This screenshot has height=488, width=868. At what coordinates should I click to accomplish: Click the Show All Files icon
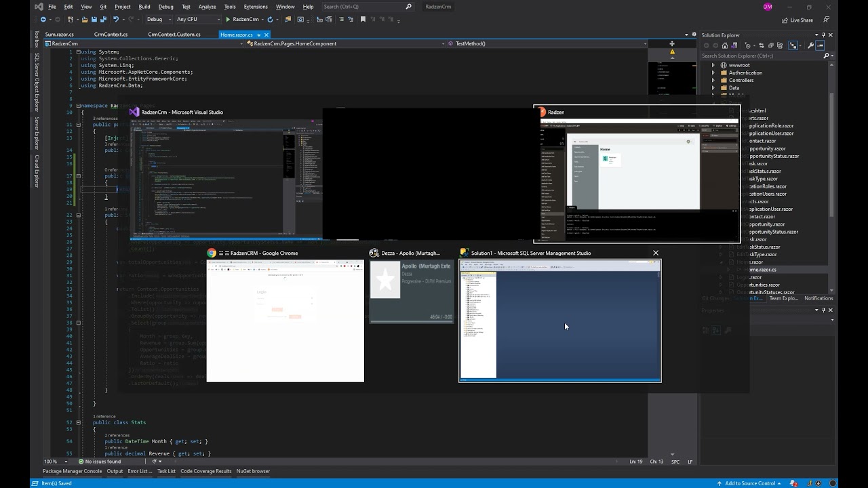click(780, 45)
